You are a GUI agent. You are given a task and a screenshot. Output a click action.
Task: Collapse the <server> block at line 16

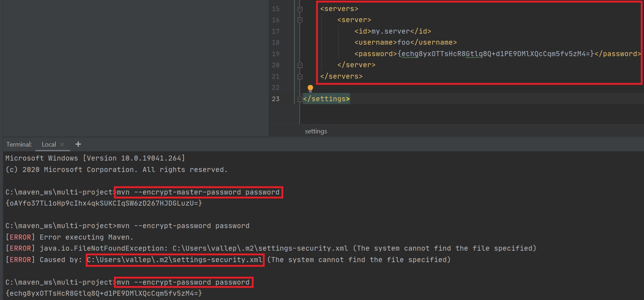coord(300,20)
